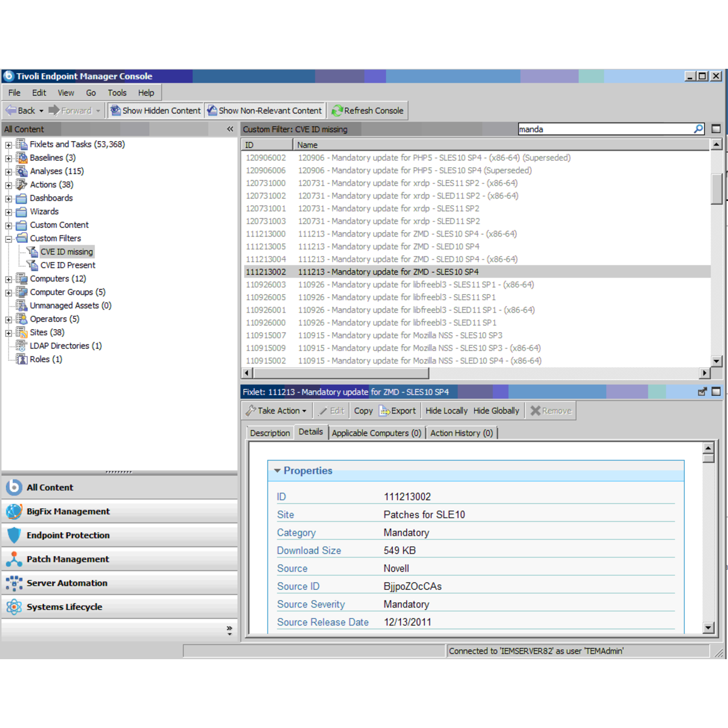Pop out the Fixlet detail pane
Viewport: 728px width, 728px height.
pos(702,392)
